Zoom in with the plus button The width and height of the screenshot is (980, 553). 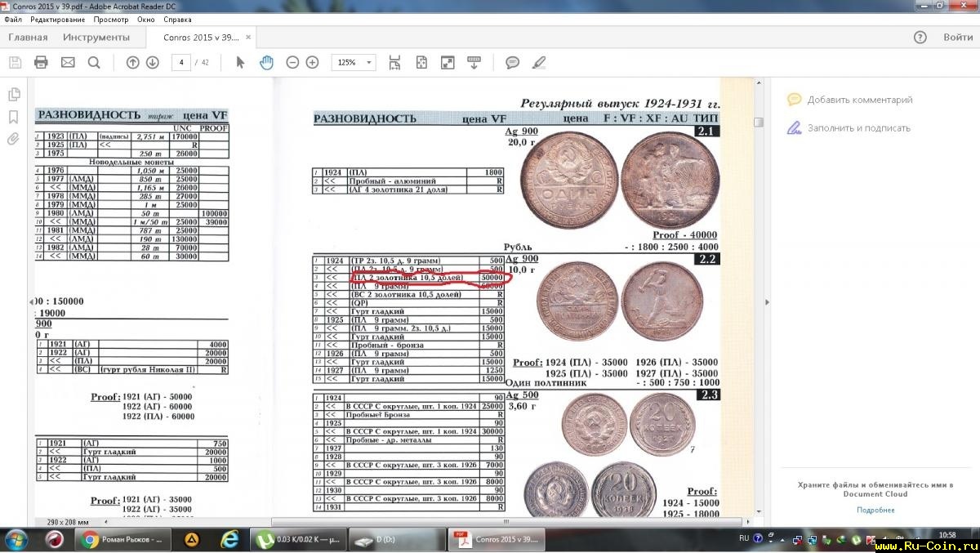click(x=312, y=63)
